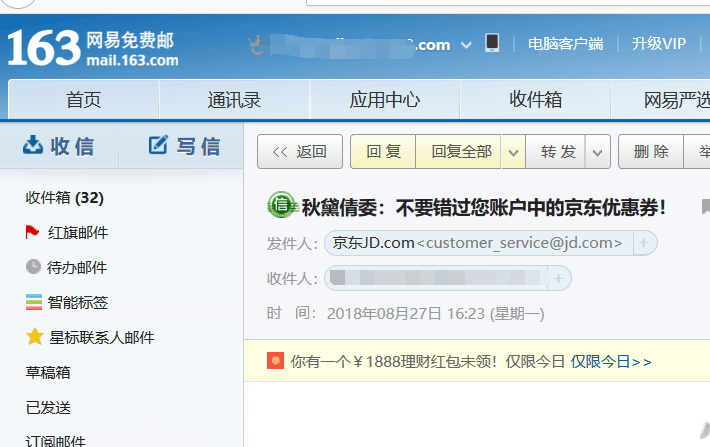The height and width of the screenshot is (447, 710).
Task: Open 已发送 sent folder
Action: click(x=48, y=408)
